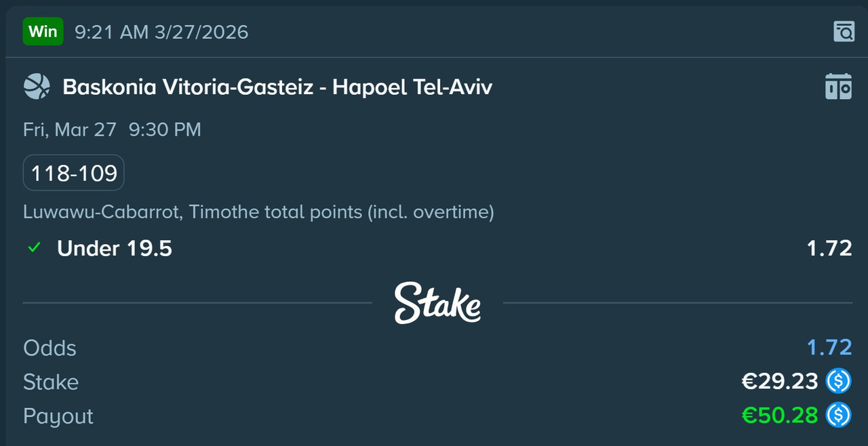Click the white 1.72 selection odds

829,248
